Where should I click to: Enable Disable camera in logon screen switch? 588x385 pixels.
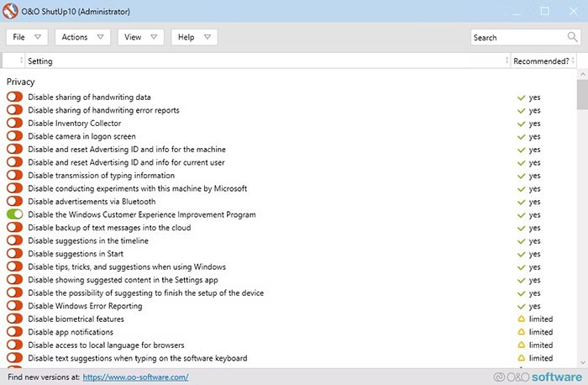[14, 136]
